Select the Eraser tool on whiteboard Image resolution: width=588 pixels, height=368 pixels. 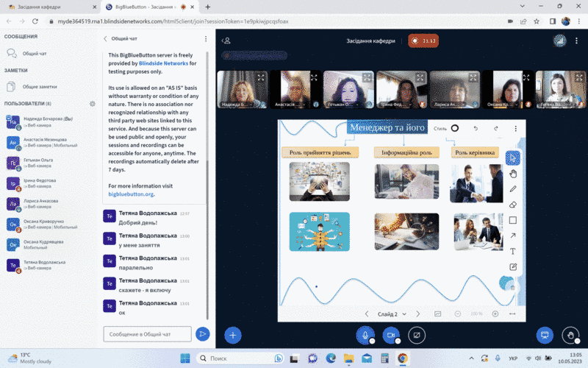click(513, 205)
